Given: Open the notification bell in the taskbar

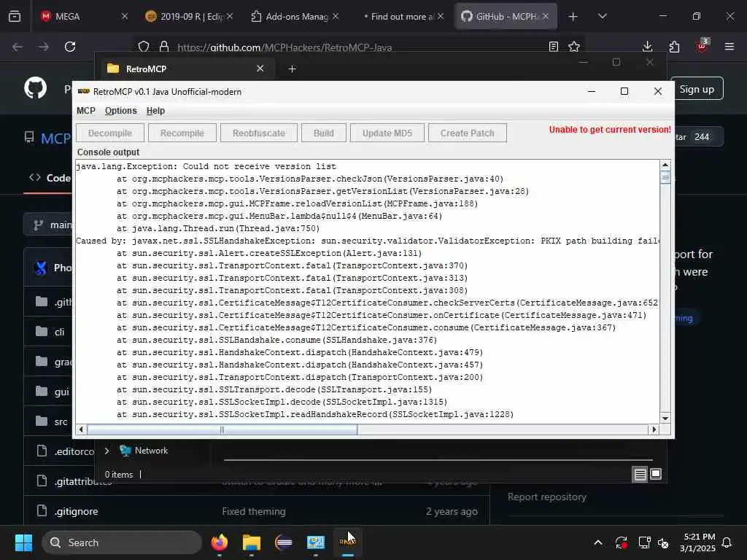Looking at the screenshot, I should (727, 542).
